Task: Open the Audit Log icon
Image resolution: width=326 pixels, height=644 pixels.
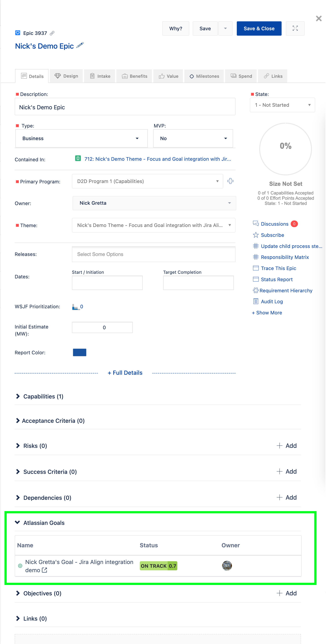Action: click(256, 301)
